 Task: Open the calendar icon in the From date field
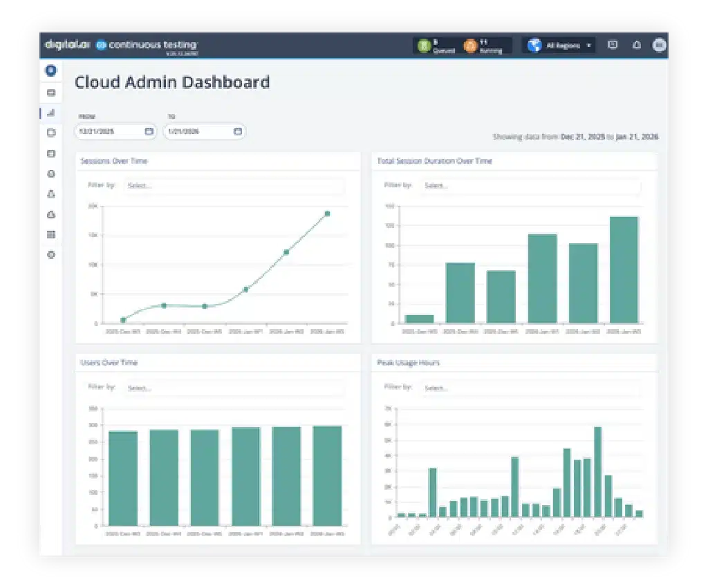pyautogui.click(x=149, y=131)
